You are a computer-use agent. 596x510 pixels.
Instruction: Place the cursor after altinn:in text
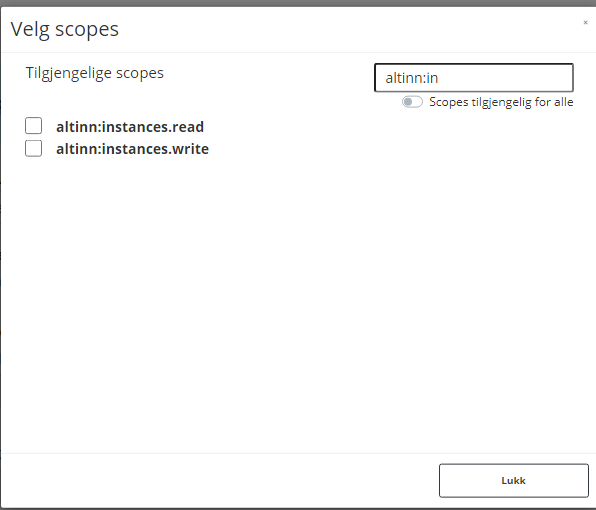click(439, 78)
